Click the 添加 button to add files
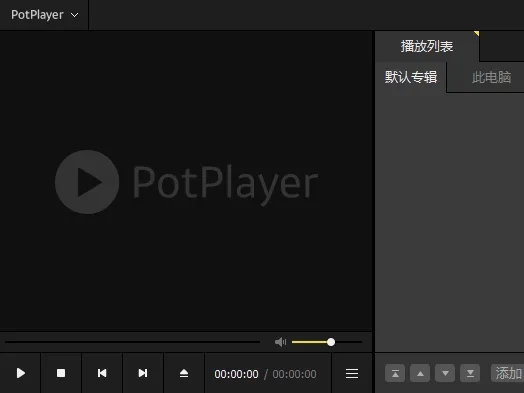 (508, 373)
